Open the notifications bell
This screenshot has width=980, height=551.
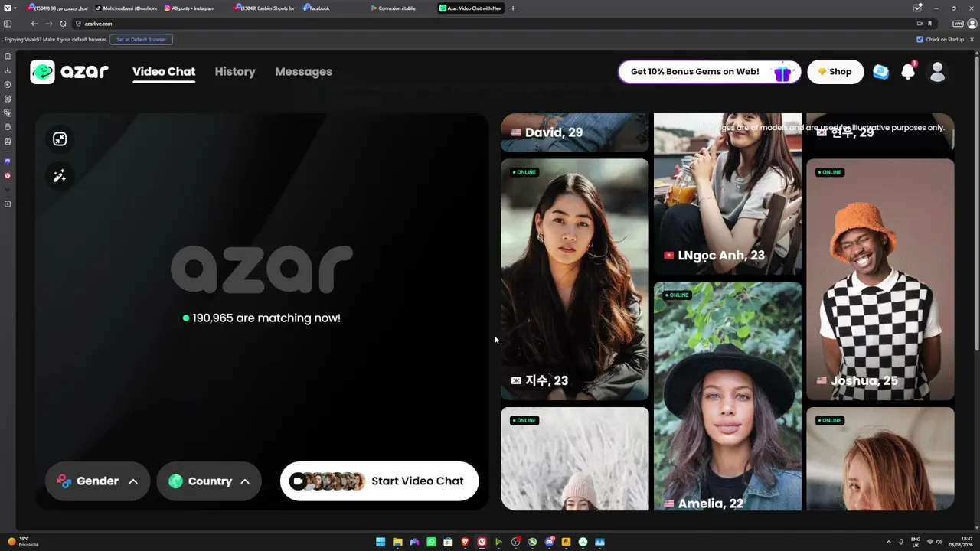pyautogui.click(x=908, y=72)
